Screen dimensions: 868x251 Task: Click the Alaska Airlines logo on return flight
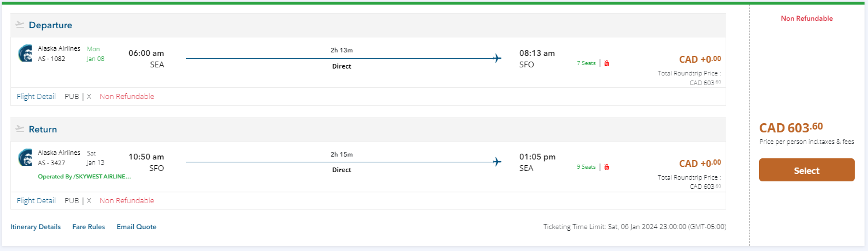coord(25,157)
